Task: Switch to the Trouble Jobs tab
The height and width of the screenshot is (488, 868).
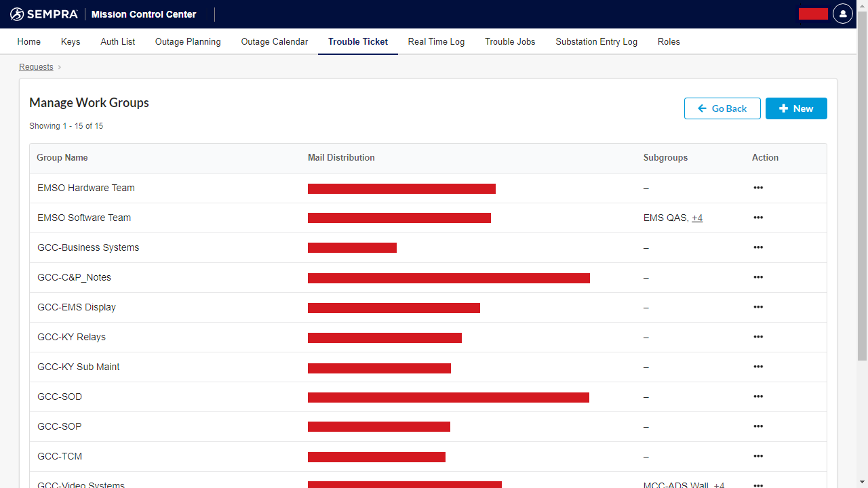Action: click(510, 41)
